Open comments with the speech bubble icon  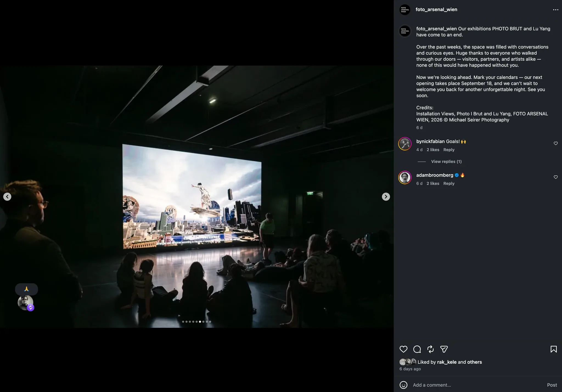click(x=417, y=349)
